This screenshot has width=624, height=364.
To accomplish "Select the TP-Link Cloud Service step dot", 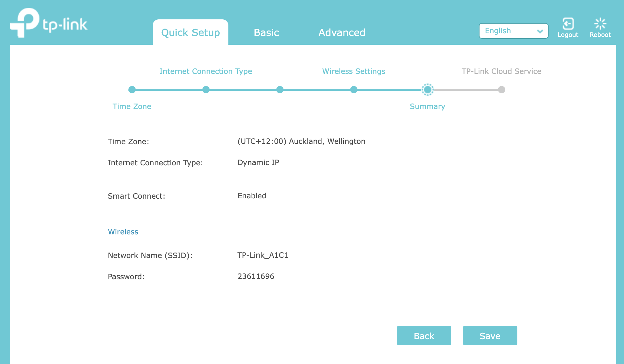I will (502, 90).
